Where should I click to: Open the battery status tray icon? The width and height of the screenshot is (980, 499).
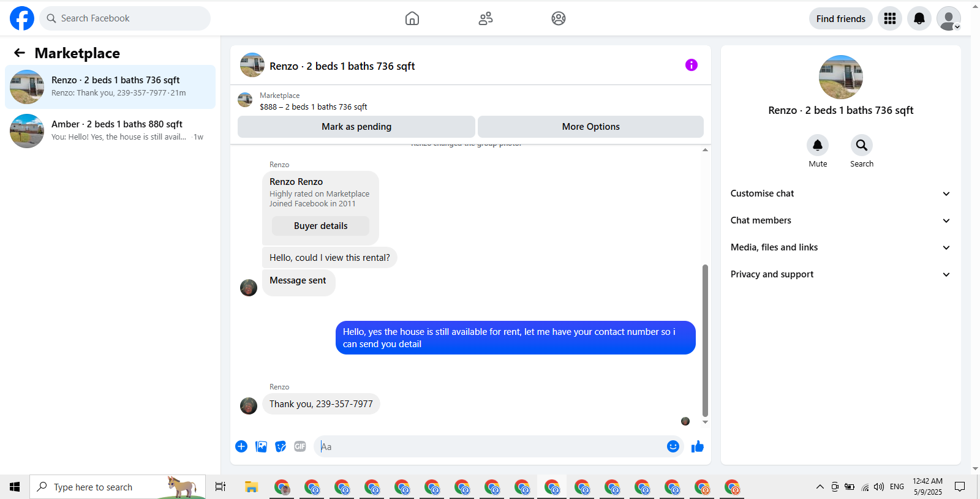850,487
